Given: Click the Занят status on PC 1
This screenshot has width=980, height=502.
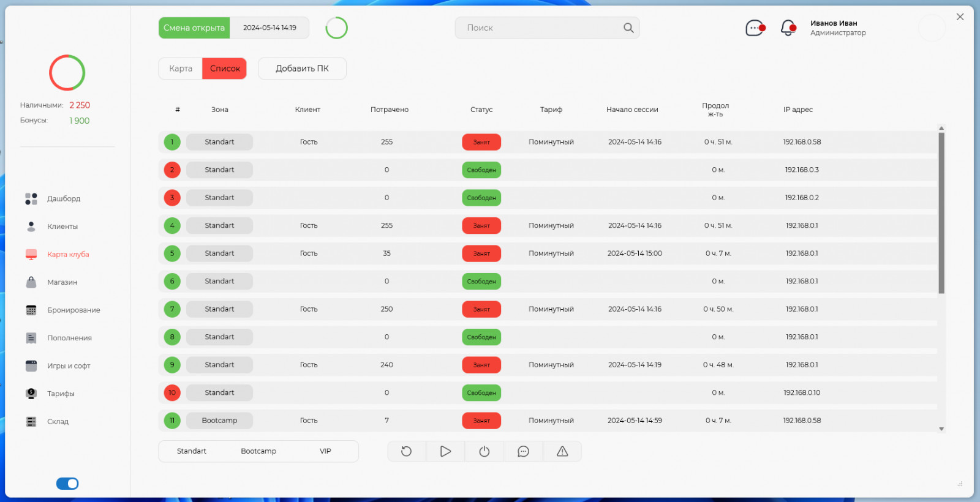Looking at the screenshot, I should 481,142.
